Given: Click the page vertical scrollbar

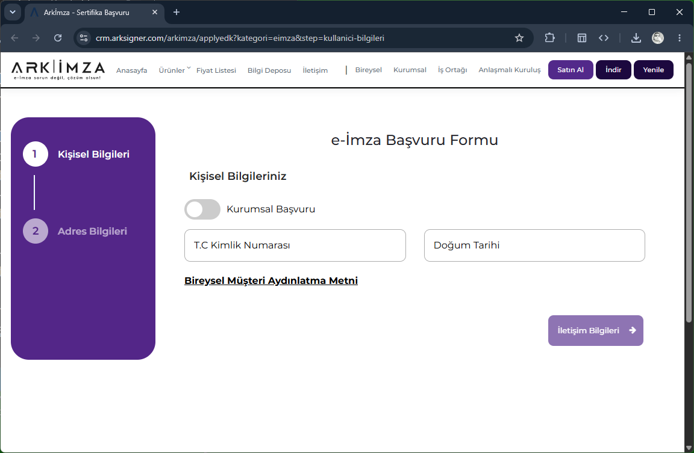Looking at the screenshot, I should (689, 192).
